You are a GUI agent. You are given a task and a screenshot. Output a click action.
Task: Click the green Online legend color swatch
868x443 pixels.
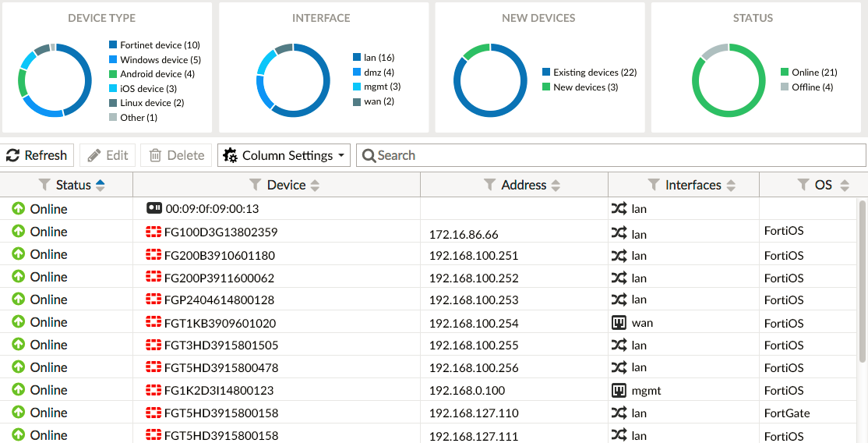coord(785,73)
